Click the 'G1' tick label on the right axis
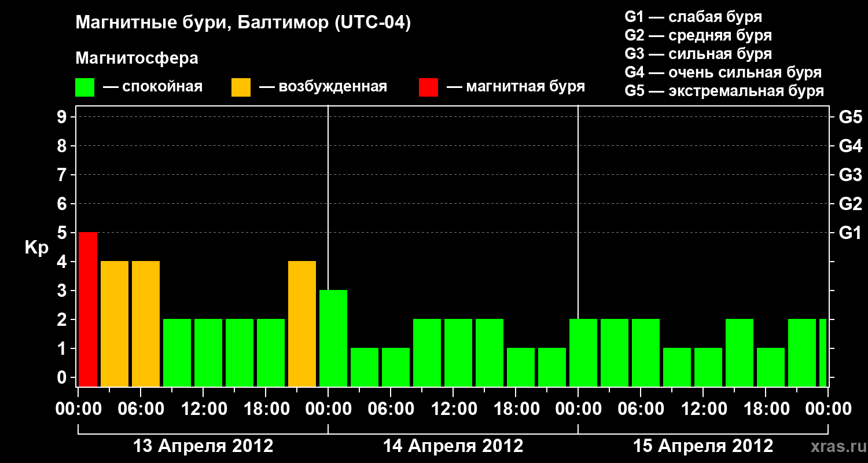The image size is (868, 463). [850, 233]
